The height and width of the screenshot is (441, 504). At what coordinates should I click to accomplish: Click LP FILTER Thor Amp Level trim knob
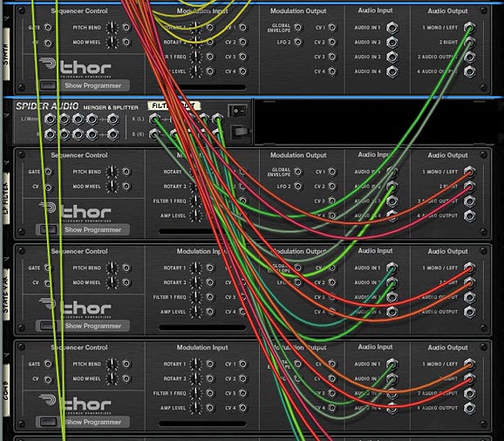point(195,216)
